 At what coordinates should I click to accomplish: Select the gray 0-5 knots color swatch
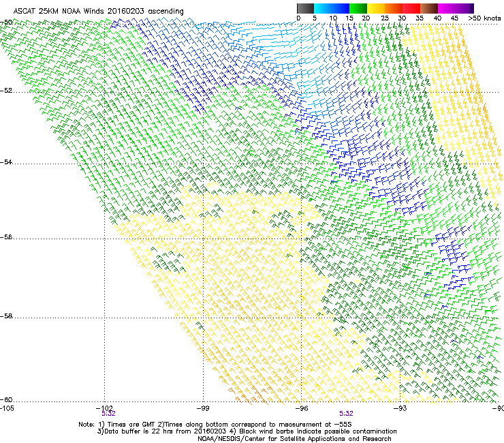pyautogui.click(x=305, y=8)
